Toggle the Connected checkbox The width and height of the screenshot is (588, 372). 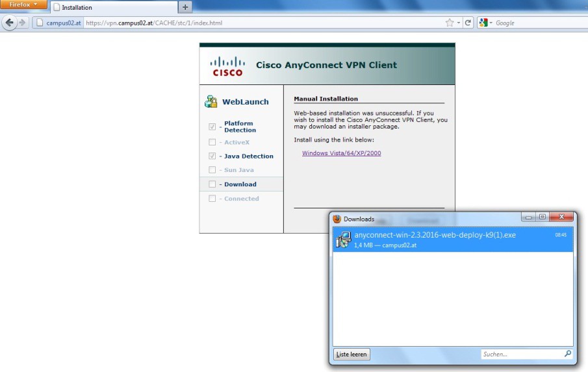coord(212,198)
